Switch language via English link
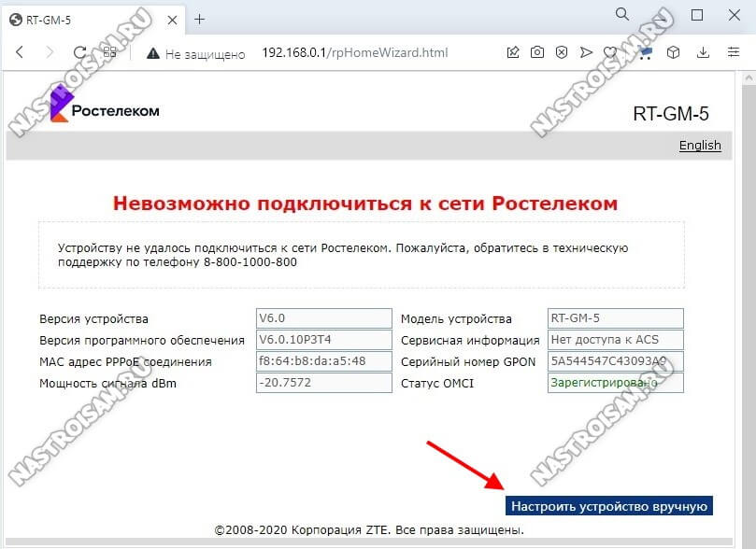Viewport: 756px width, 549px height. point(699,145)
